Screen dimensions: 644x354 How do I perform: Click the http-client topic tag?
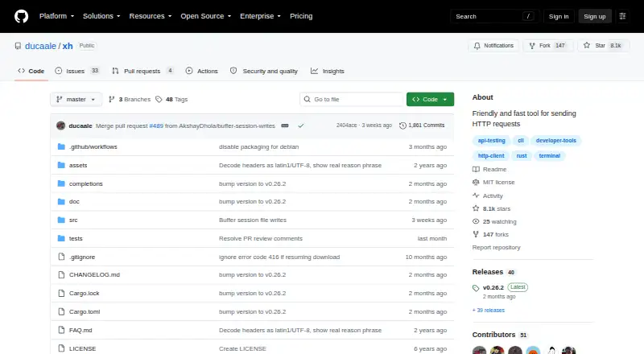(x=491, y=155)
